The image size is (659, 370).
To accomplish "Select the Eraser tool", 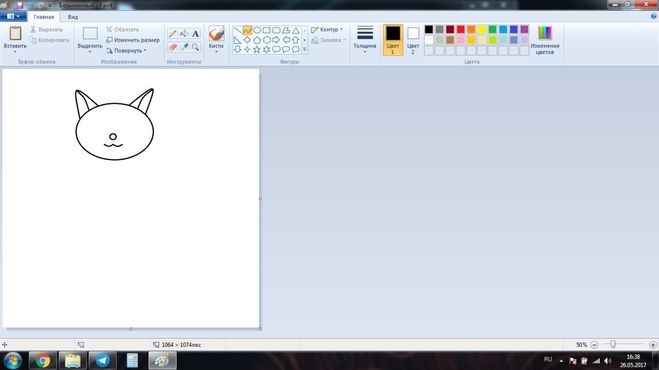I will 173,47.
